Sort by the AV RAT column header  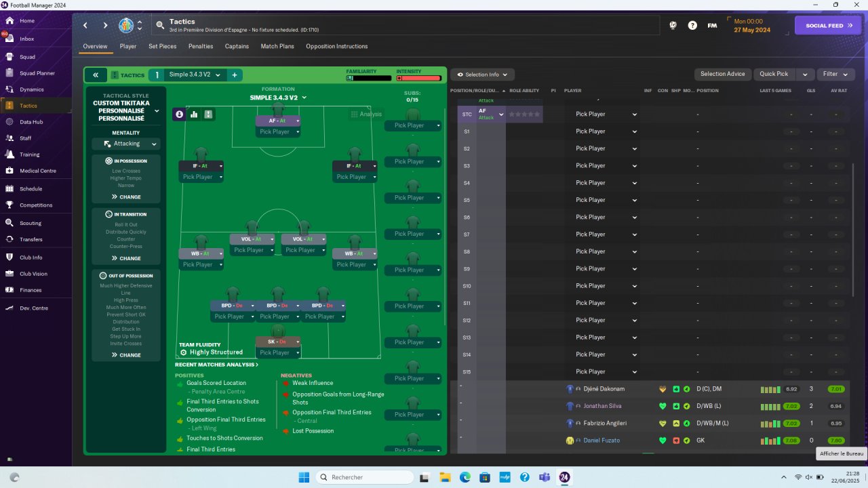point(839,91)
